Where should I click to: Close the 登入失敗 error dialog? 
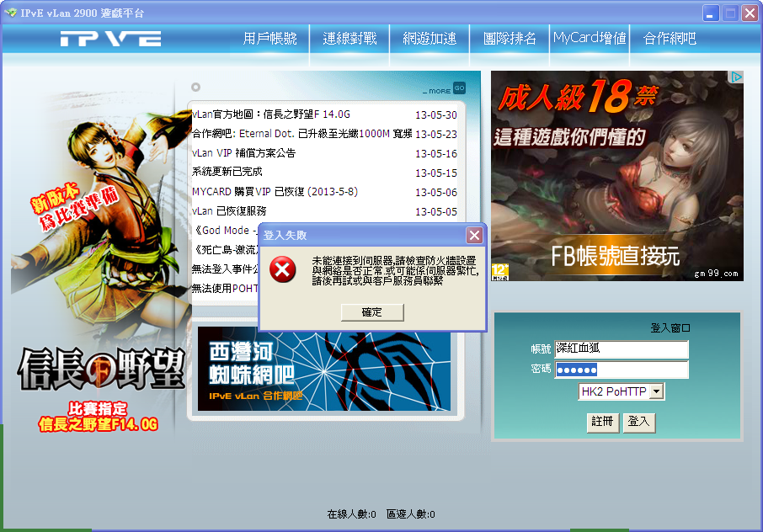(474, 236)
